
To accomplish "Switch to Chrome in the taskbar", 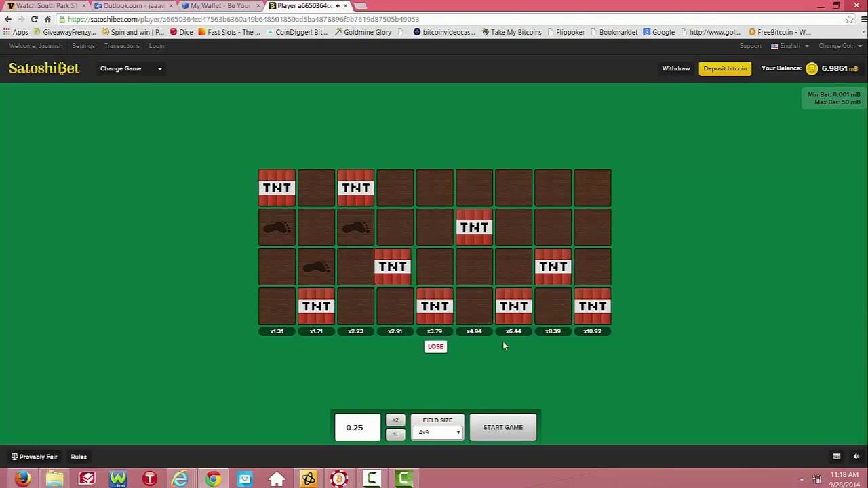I will click(x=213, y=479).
